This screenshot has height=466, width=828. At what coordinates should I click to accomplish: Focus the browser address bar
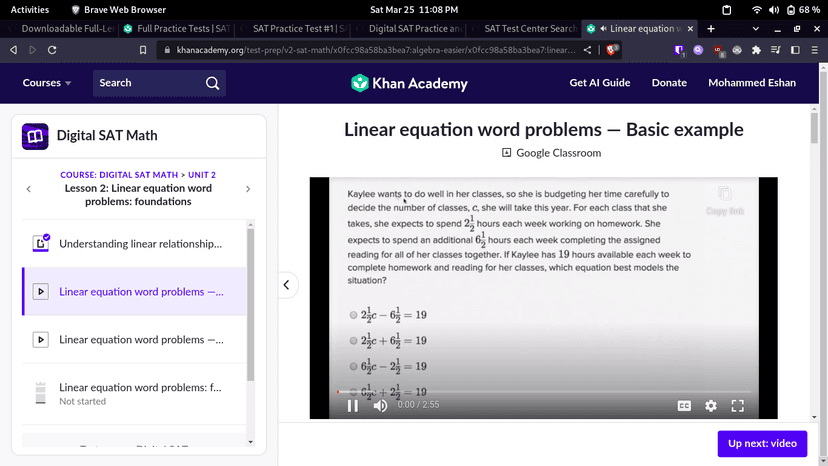pos(375,50)
